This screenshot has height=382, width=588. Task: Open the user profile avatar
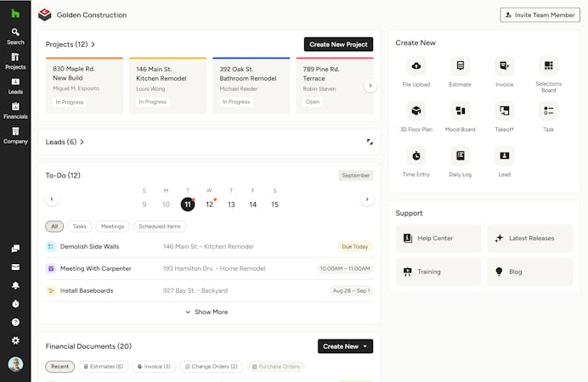pos(15,364)
